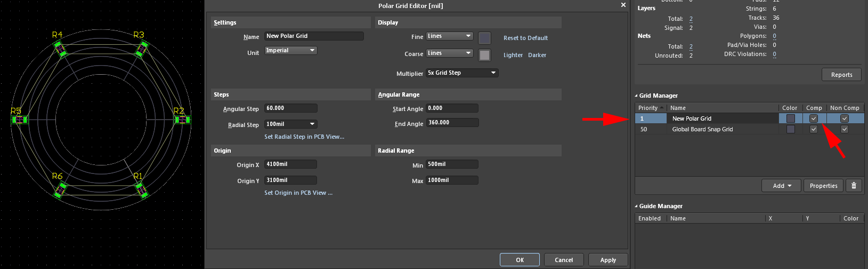Toggle Non Comp checkbox for New Polar Grid

click(x=844, y=118)
